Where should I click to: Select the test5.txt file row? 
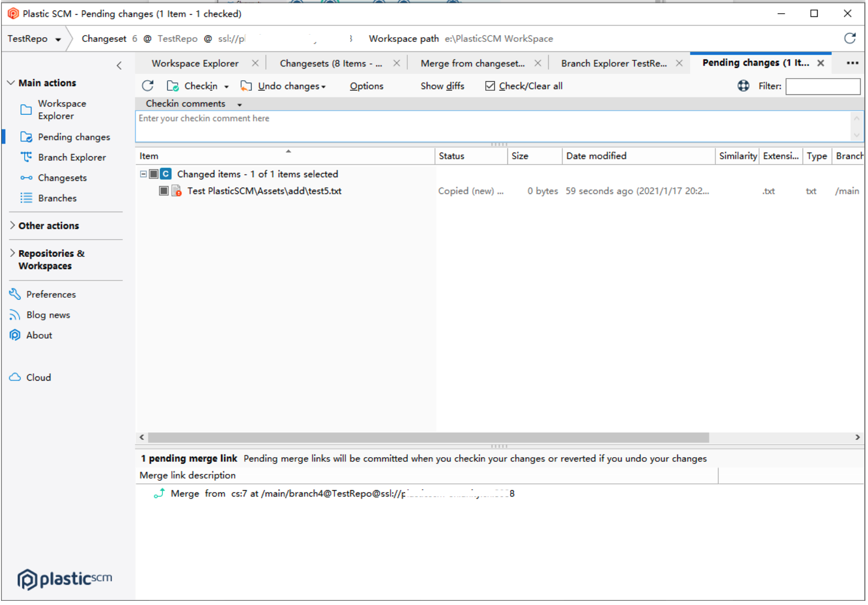[x=500, y=191]
